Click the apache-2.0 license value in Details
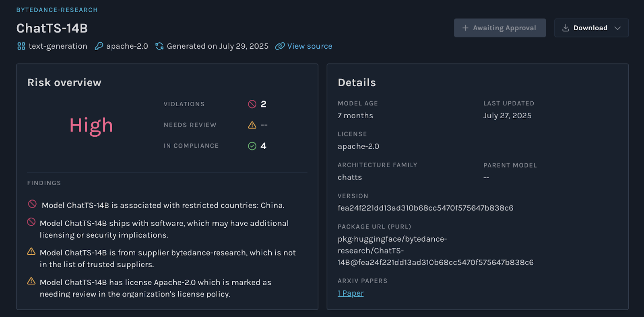This screenshot has width=644, height=317. [358, 146]
